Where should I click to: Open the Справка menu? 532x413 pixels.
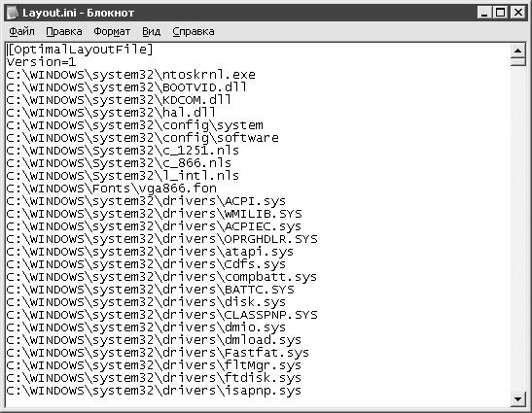(194, 31)
